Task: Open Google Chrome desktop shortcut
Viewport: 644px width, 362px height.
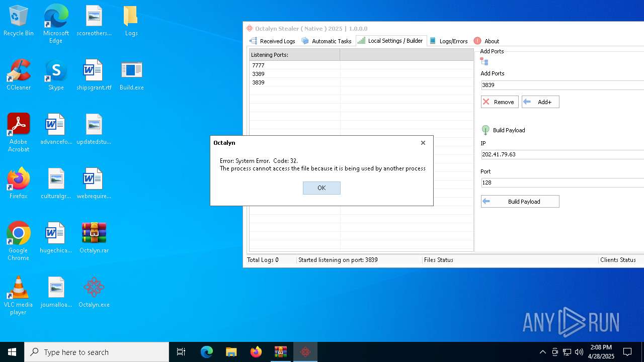Action: 19,241
